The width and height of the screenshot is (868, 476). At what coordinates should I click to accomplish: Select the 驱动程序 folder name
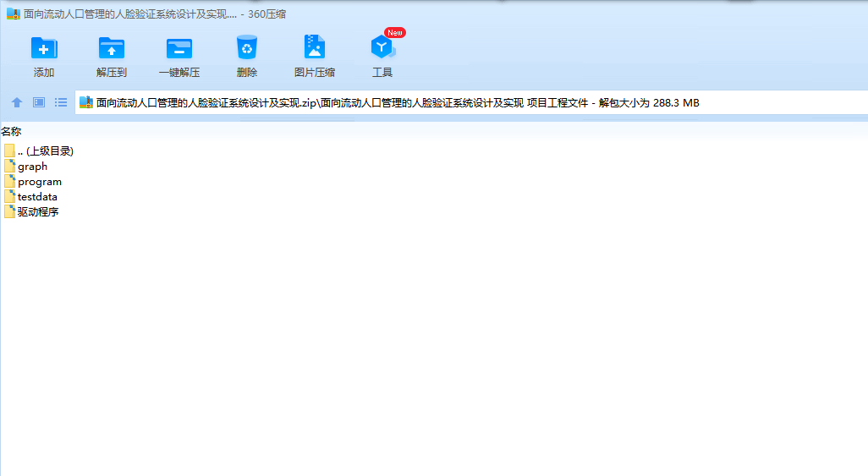[37, 211]
